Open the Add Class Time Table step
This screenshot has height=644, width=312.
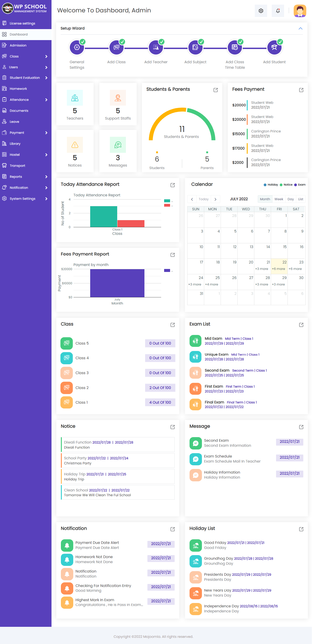pos(235,47)
